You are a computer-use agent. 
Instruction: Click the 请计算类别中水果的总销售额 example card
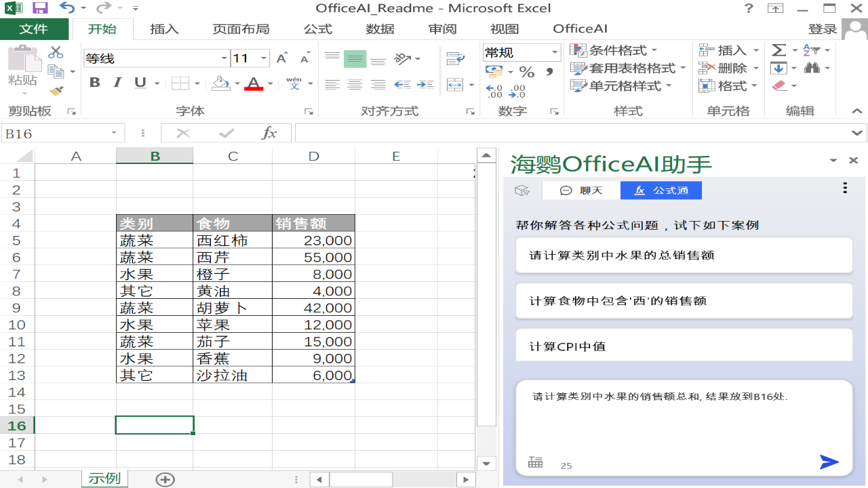684,255
